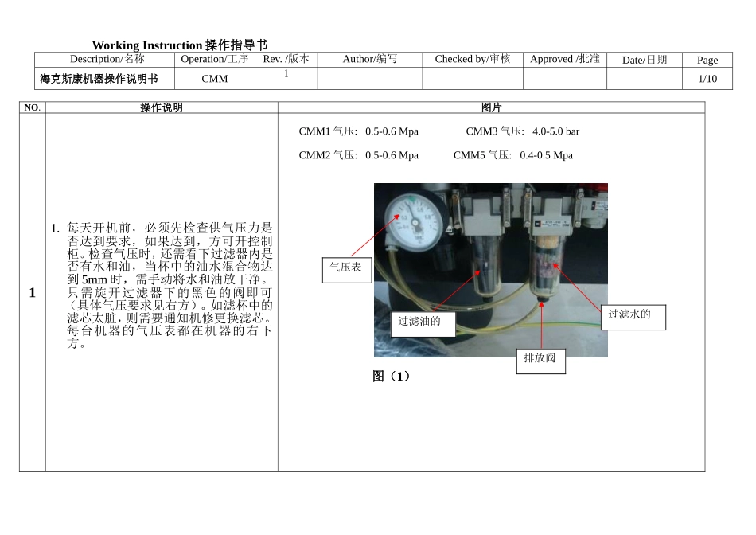Click 'CMM1 气压: 0.5-0.6 Mpa' text
Image resolution: width=756 pixels, height=535 pixels.
[358, 131]
